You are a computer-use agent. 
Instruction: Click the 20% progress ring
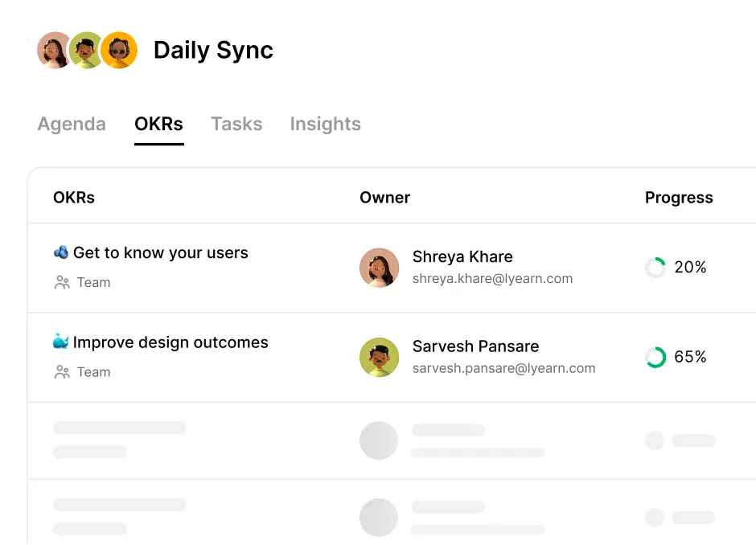655,267
